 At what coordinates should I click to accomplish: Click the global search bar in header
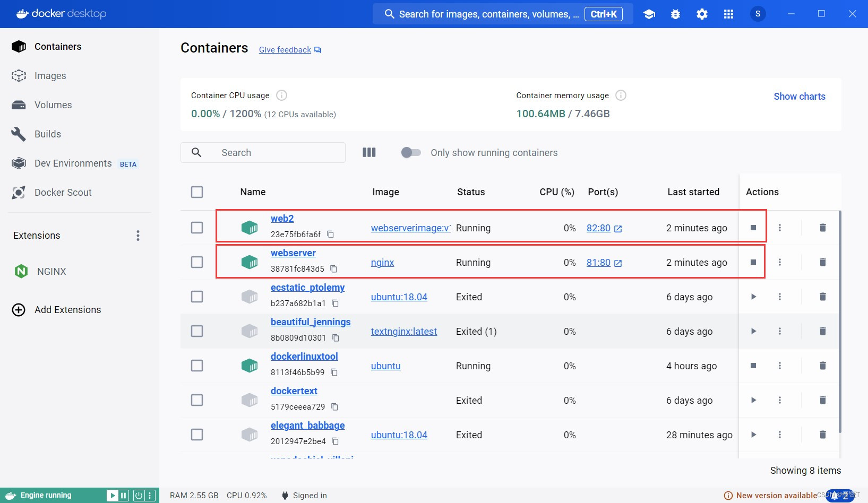pos(503,14)
